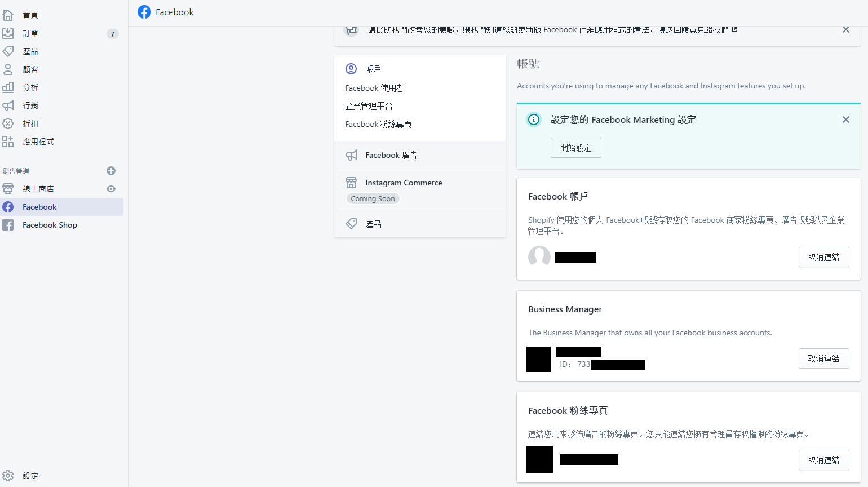The width and height of the screenshot is (868, 487).
Task: Click the Analytics bar chart icon
Action: point(8,87)
